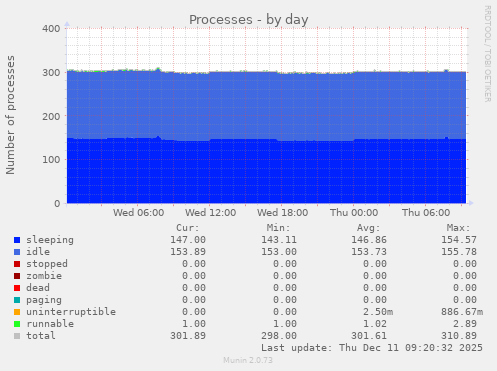Select the 'runnable' legend label

(50, 324)
